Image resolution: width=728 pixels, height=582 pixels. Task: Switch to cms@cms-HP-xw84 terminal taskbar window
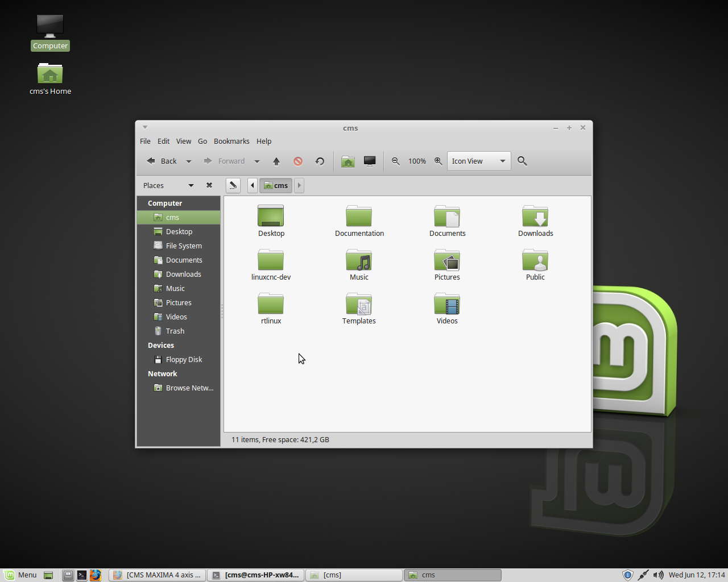pos(255,575)
